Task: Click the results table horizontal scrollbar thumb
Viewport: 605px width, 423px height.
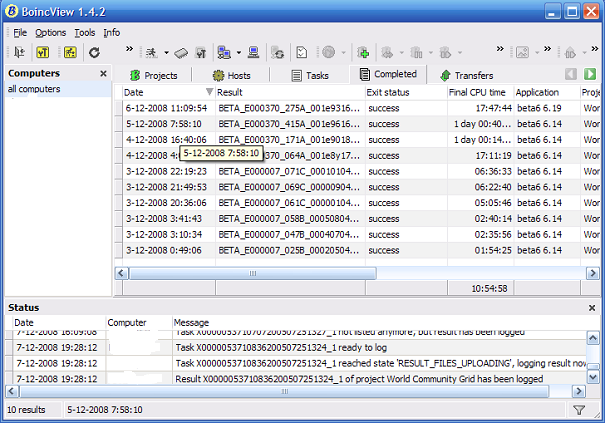Action: pos(253,273)
